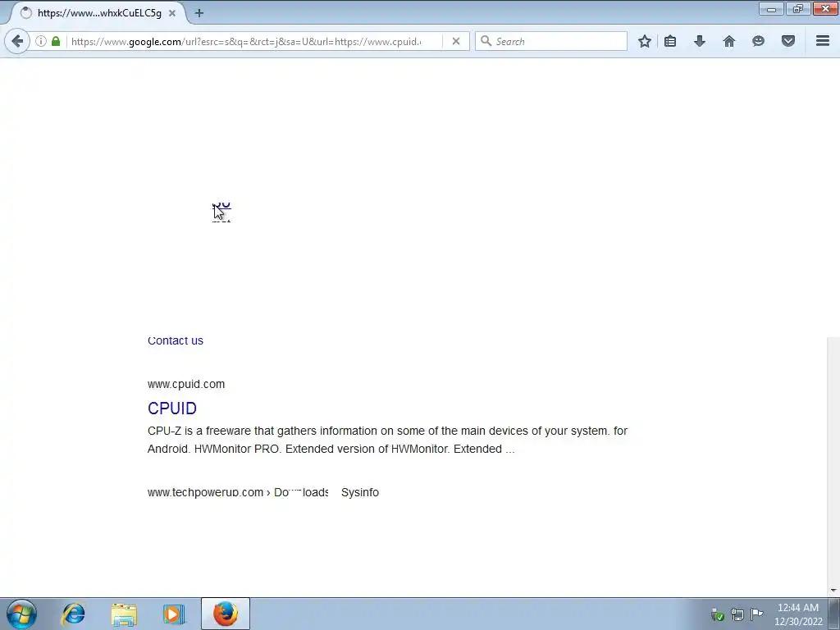Open Windows Explorer folder on taskbar

[x=124, y=614]
